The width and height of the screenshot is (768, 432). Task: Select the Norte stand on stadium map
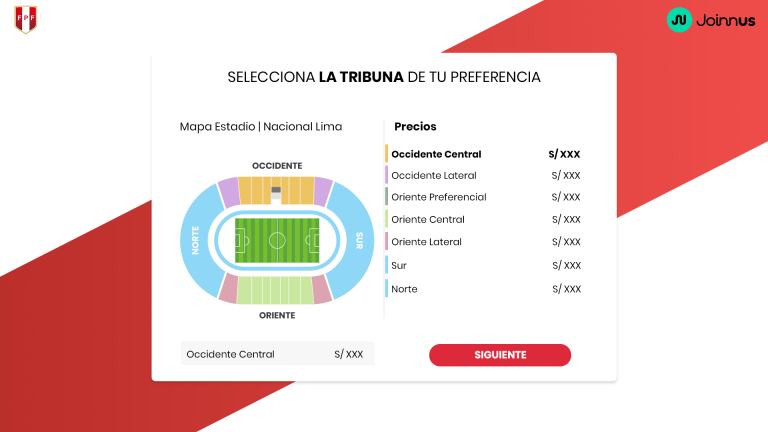tap(199, 240)
